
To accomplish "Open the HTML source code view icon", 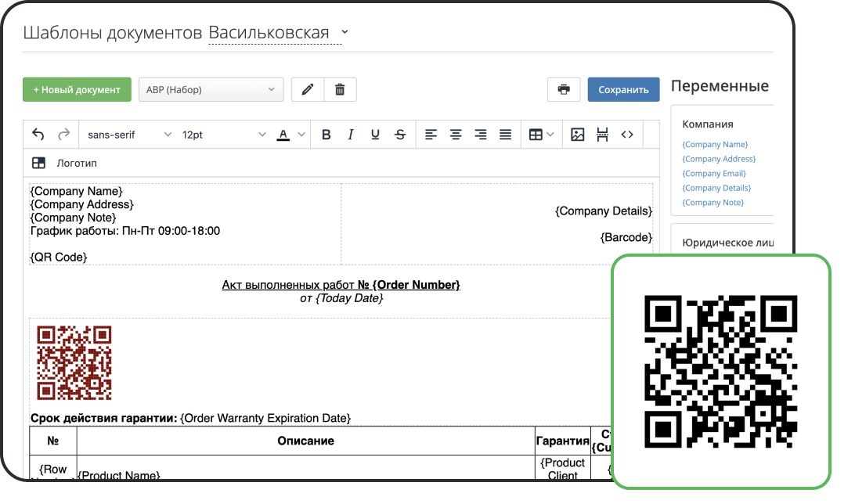I will (x=627, y=134).
